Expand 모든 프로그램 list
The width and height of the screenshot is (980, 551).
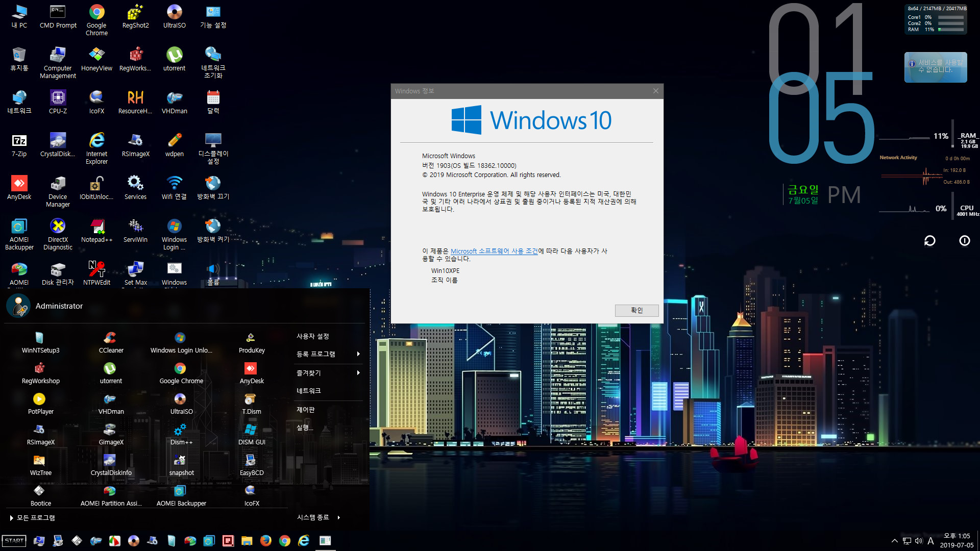[x=32, y=518]
